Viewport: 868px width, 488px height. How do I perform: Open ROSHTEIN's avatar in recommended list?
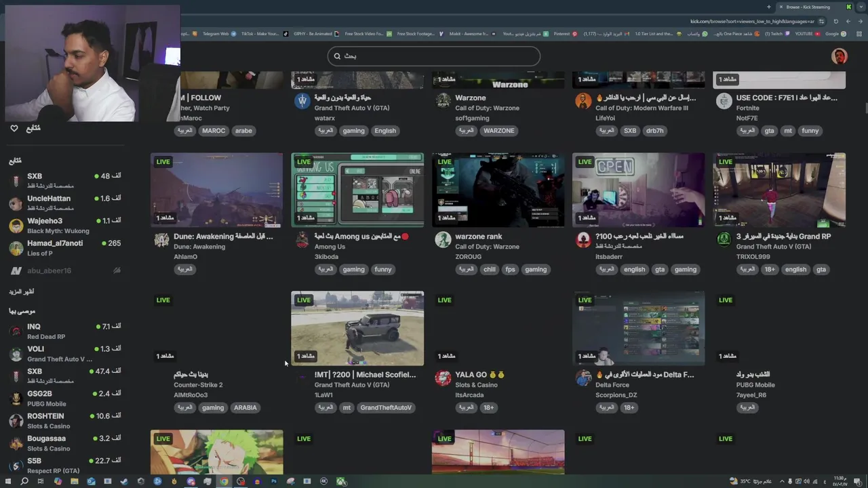pyautogui.click(x=16, y=421)
